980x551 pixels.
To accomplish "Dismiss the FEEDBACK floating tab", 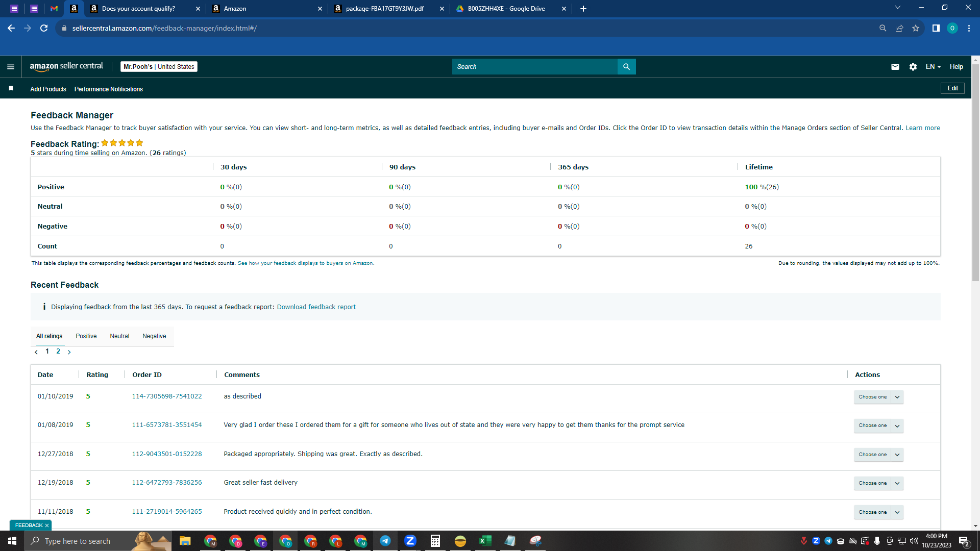I will 47,525.
